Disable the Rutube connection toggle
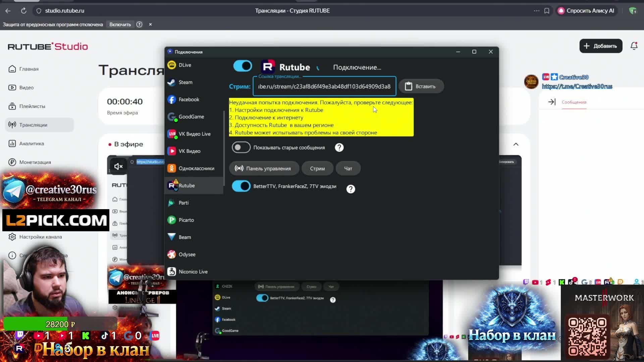644x362 pixels. click(x=243, y=66)
